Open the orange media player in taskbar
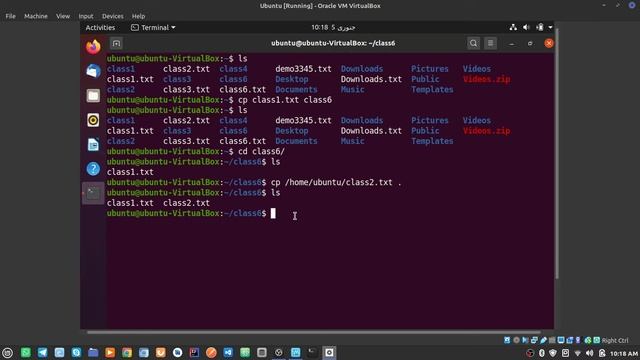This screenshot has width=640, height=360. (x=110, y=353)
